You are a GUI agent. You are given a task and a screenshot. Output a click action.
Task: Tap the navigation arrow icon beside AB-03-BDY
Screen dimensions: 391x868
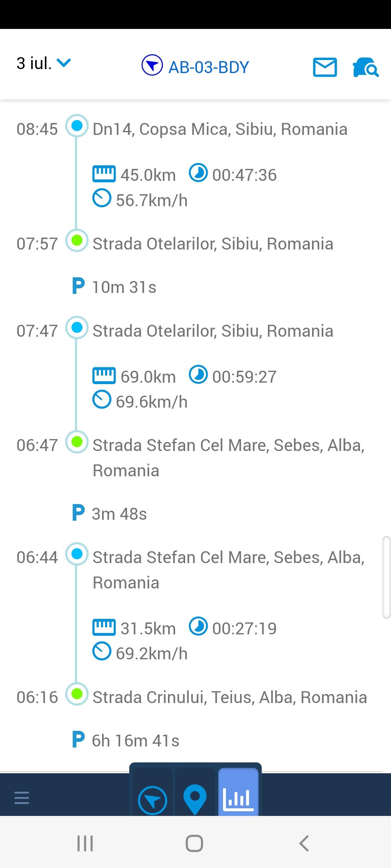click(152, 65)
